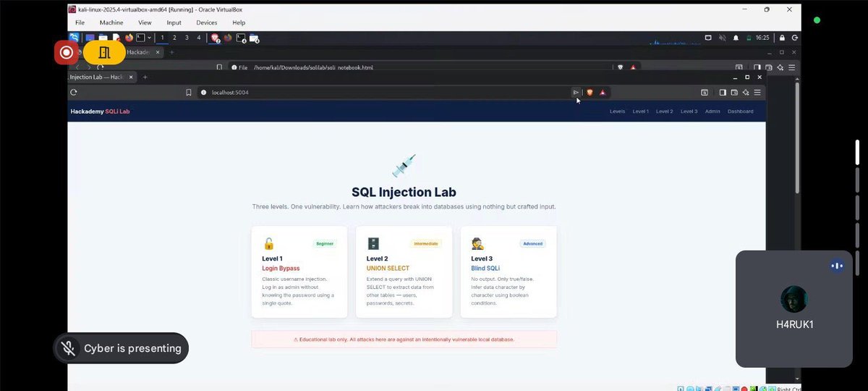Leave meeting with yellow door button

(104, 52)
